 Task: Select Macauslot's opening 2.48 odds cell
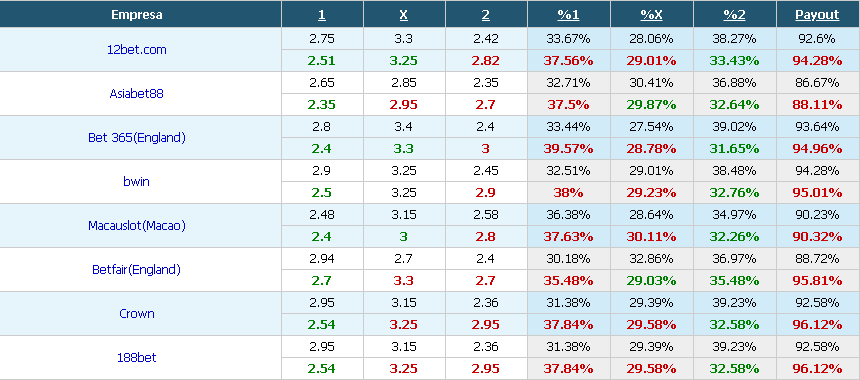(x=322, y=214)
